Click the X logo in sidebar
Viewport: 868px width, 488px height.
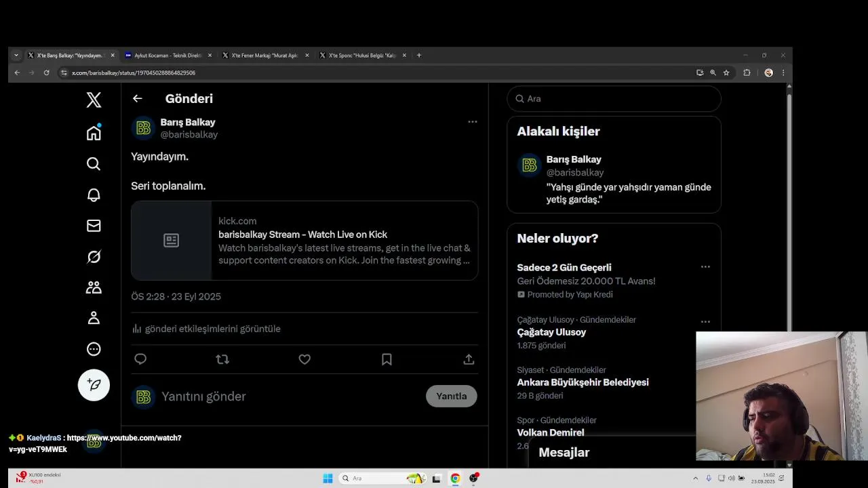(94, 100)
